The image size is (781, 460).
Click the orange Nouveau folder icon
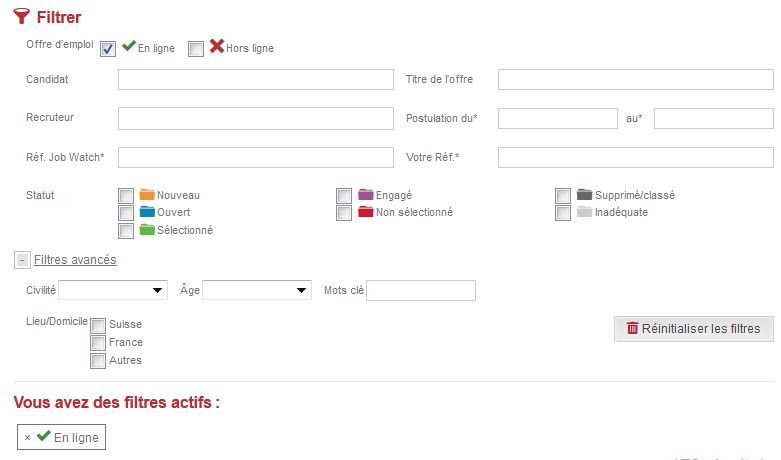tap(147, 194)
